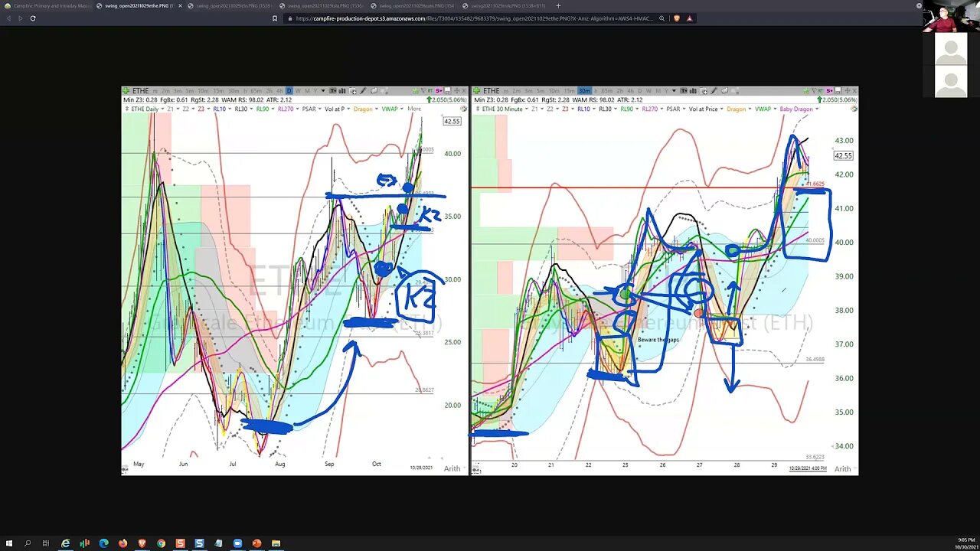Click the save disk icon in right chart
The width and height of the screenshot is (980, 551).
tap(838, 90)
